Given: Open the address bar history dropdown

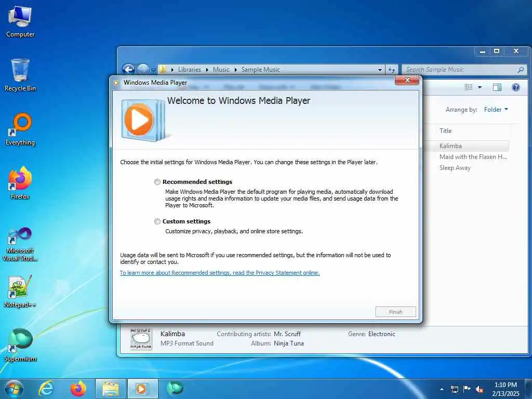Looking at the screenshot, I should (380, 70).
